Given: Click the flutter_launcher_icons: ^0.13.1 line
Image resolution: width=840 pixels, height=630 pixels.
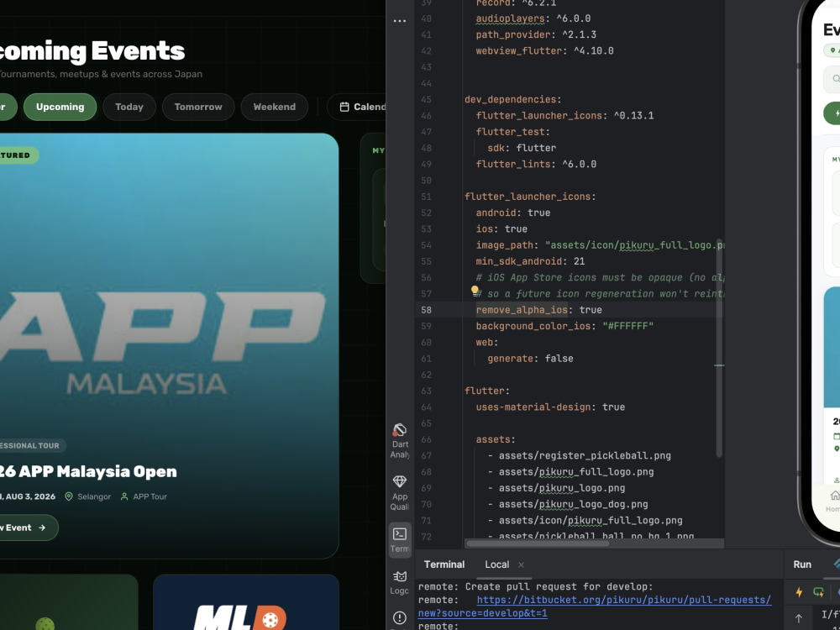Looking at the screenshot, I should pos(564,116).
